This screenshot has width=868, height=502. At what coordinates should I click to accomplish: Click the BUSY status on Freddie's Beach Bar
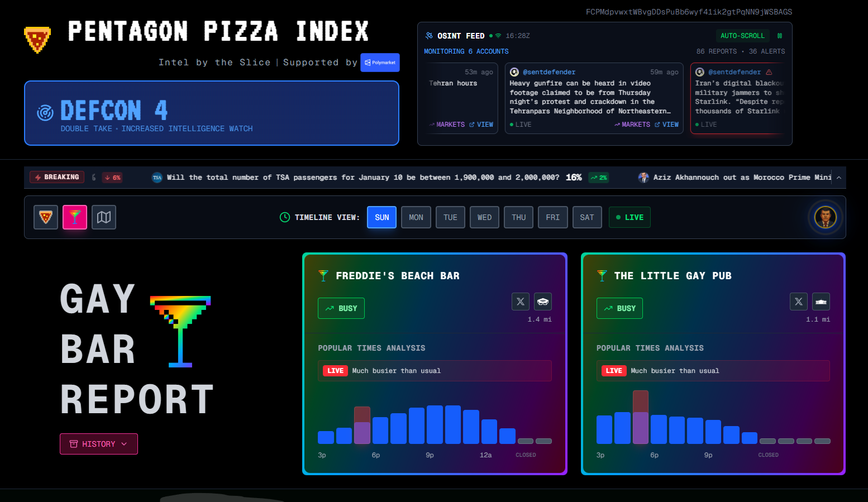(x=341, y=308)
